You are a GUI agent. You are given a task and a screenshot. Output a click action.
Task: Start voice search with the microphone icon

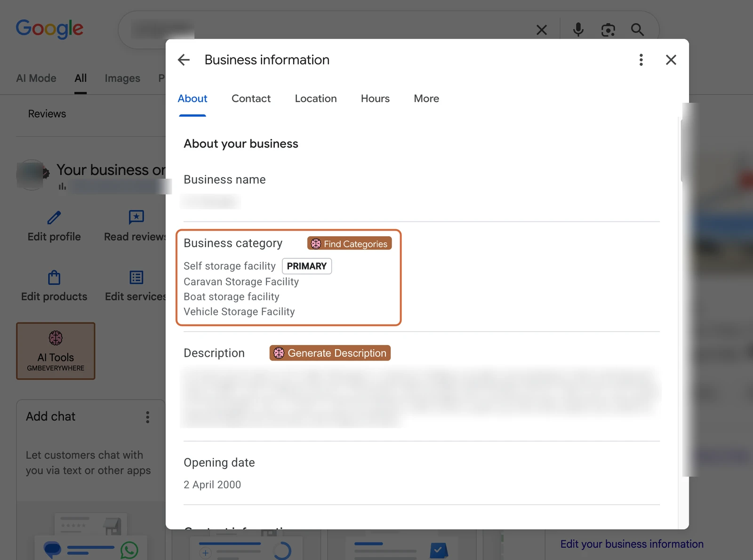578,30
